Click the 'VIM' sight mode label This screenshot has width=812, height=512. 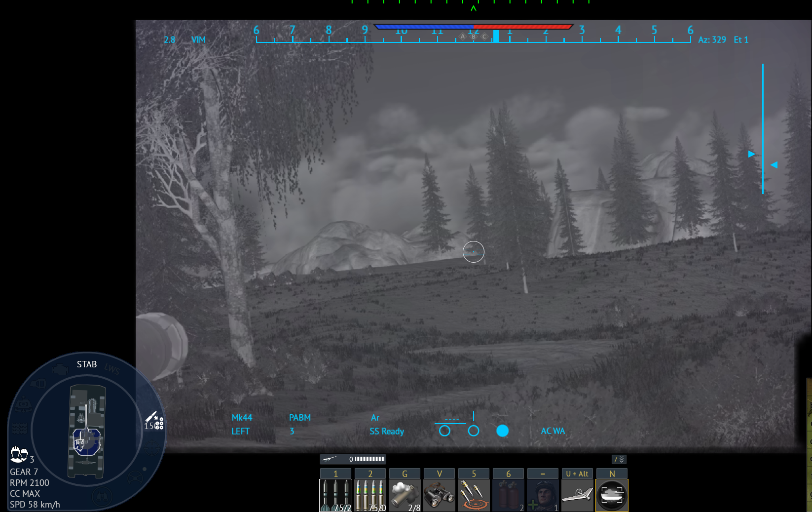[x=198, y=39]
